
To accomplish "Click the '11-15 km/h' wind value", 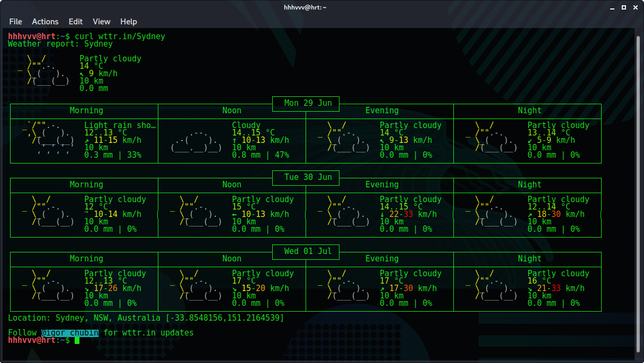I will (118, 140).
